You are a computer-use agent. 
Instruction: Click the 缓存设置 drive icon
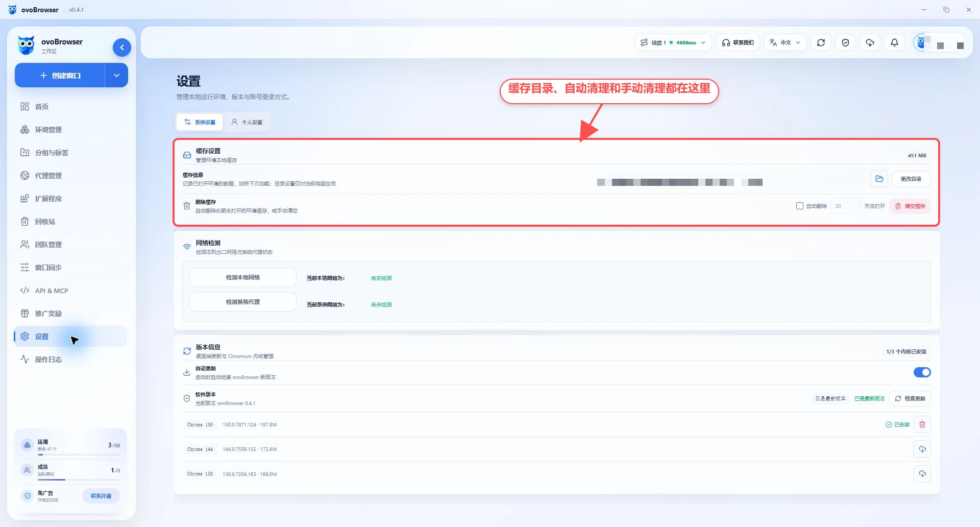(x=187, y=155)
